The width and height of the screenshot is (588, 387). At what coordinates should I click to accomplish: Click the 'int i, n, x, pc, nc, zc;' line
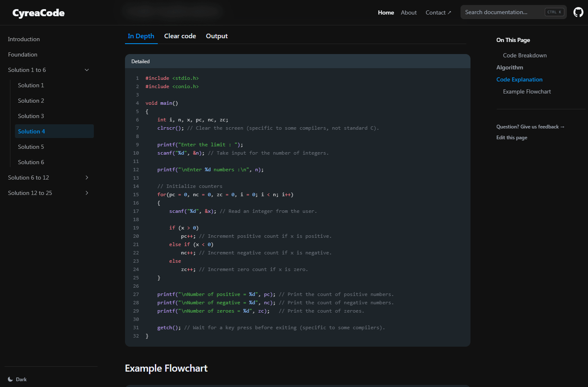click(x=193, y=120)
